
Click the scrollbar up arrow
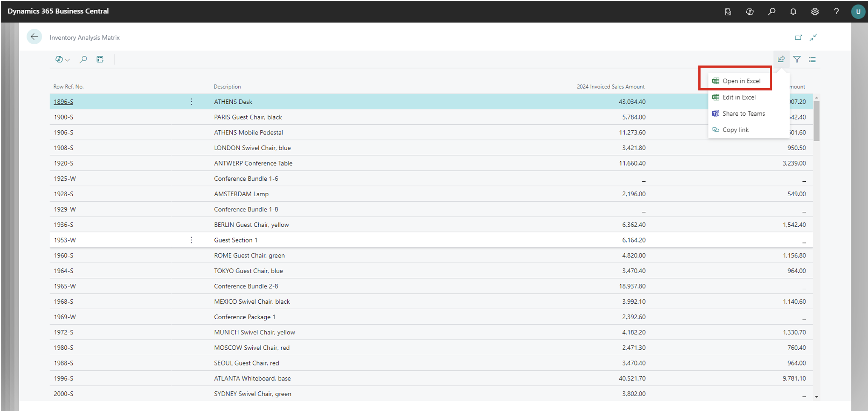pos(817,98)
